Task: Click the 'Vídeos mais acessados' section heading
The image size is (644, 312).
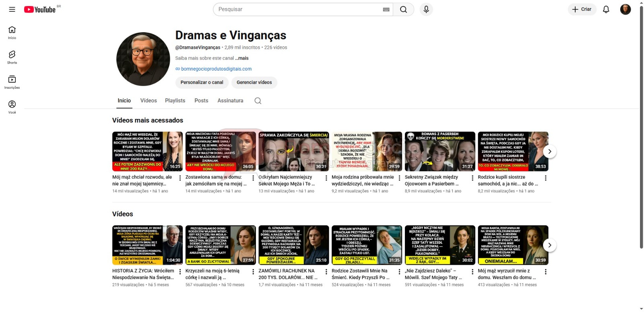Action: pos(148,120)
